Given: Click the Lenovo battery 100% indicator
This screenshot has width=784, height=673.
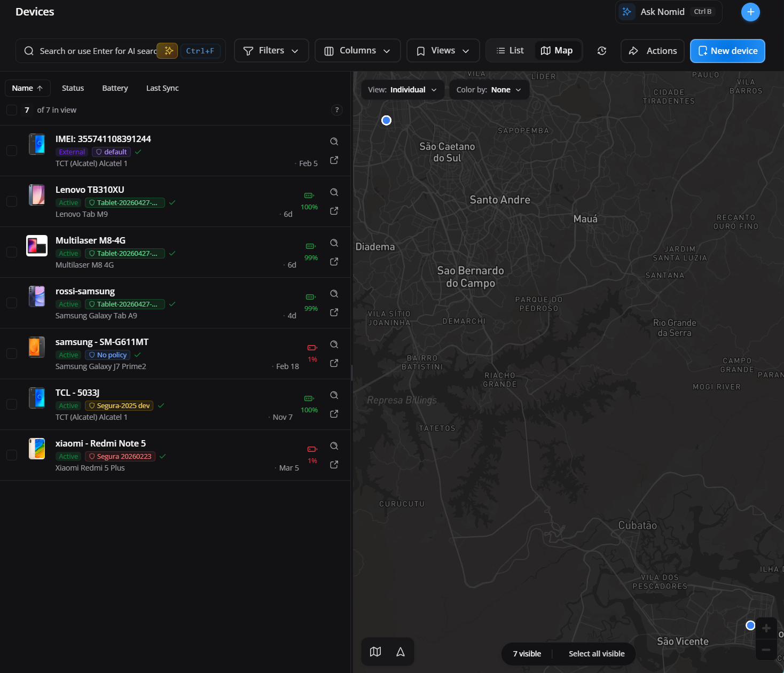Looking at the screenshot, I should 309,201.
